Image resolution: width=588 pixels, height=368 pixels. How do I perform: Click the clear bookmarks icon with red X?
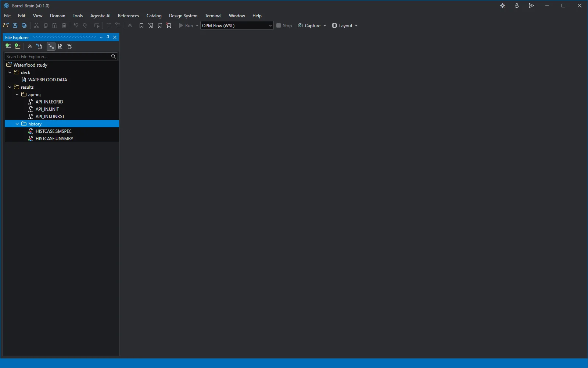point(169,25)
